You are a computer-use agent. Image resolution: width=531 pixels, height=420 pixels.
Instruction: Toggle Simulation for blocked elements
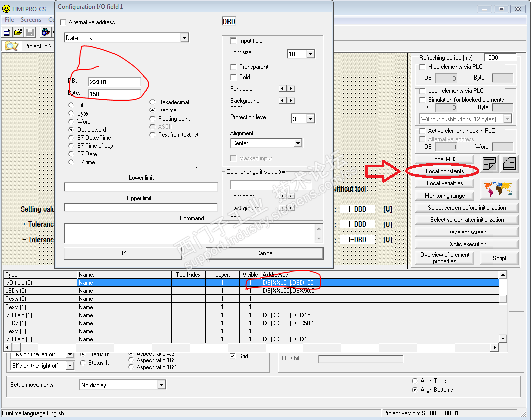tap(422, 100)
